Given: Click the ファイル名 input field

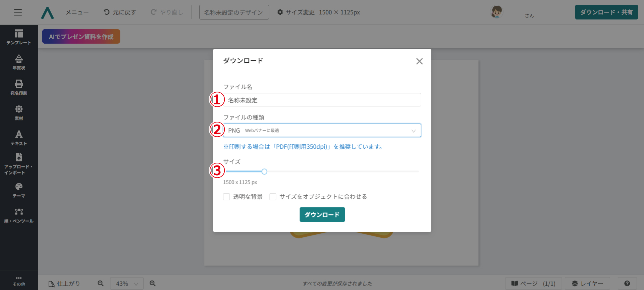Looking at the screenshot, I should [x=322, y=100].
